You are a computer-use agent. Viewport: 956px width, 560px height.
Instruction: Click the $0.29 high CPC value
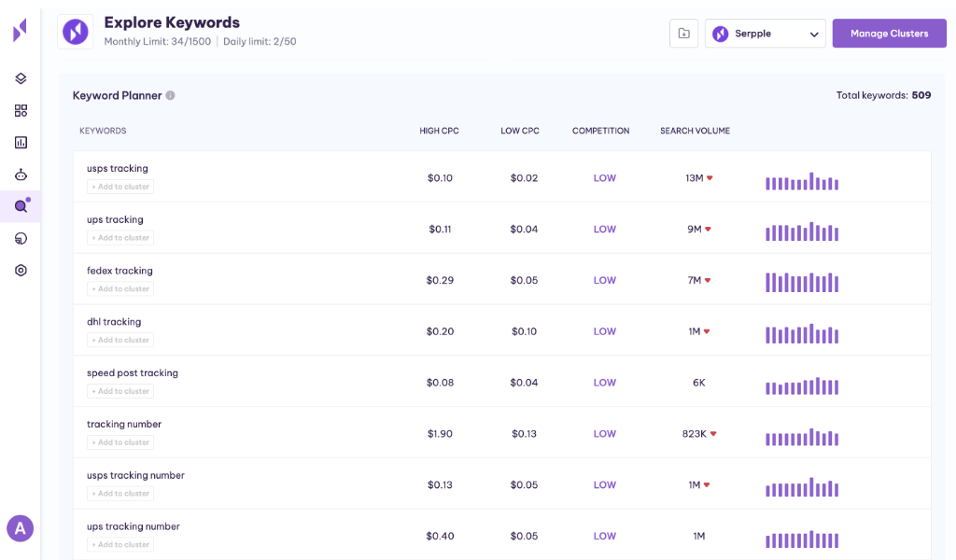pyautogui.click(x=440, y=280)
